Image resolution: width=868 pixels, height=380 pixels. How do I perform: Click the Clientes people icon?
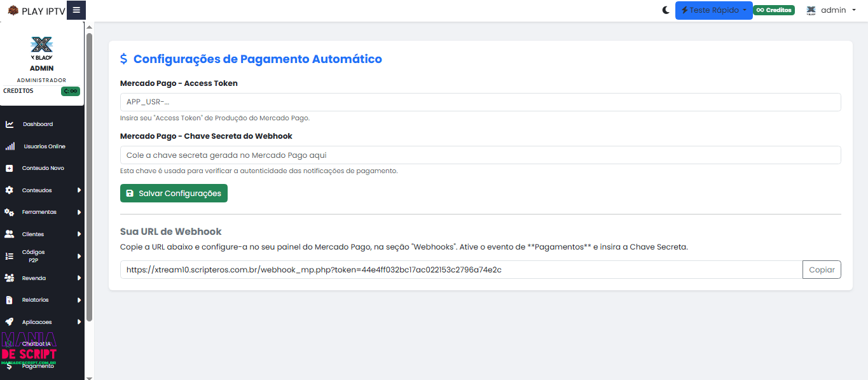pyautogui.click(x=10, y=234)
